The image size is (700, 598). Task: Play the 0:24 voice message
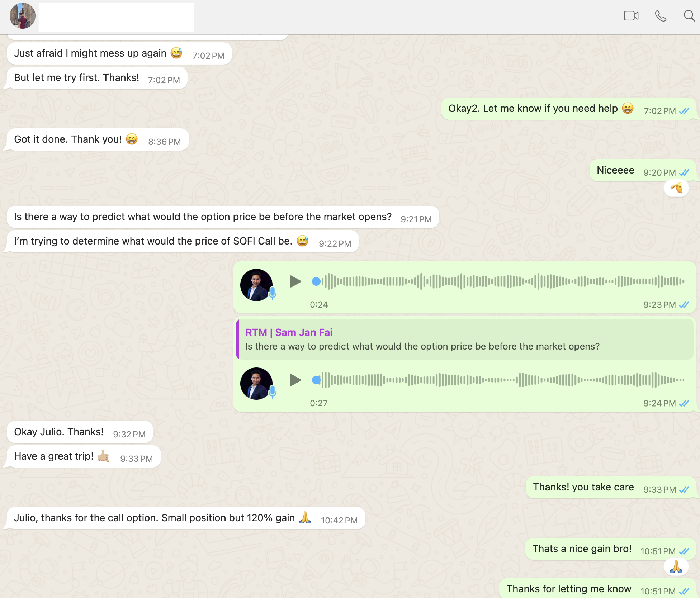(x=295, y=281)
